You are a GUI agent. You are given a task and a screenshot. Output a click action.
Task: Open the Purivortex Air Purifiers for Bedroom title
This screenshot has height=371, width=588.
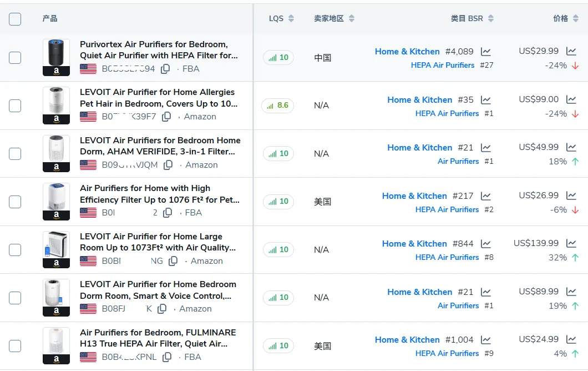(159, 50)
